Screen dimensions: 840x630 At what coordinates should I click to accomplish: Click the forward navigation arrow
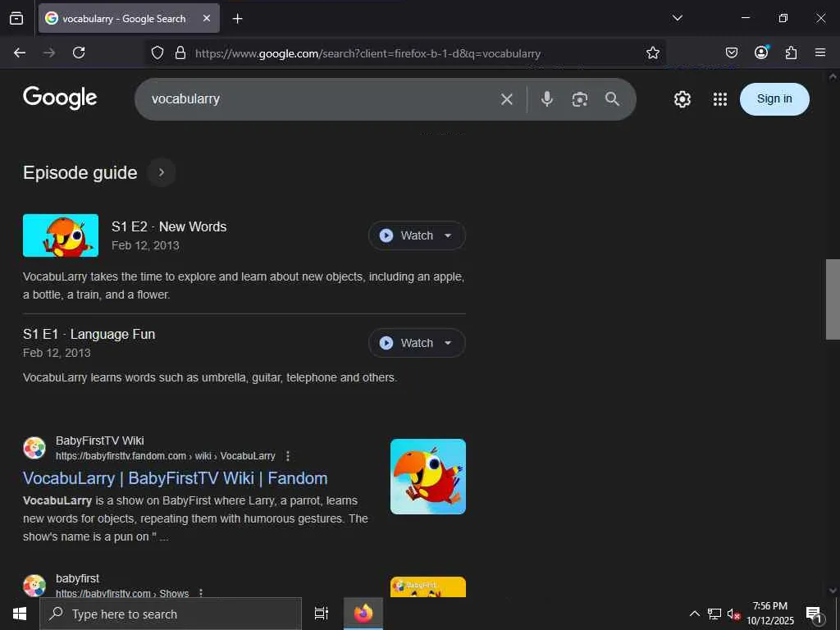coord(49,52)
